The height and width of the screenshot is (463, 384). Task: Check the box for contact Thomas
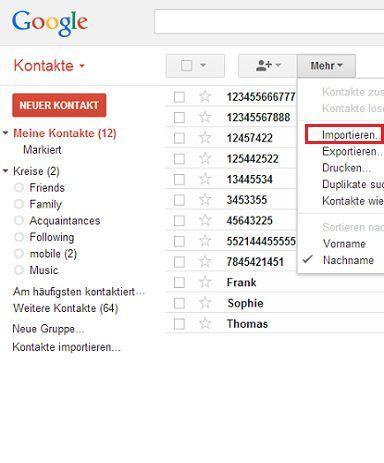tap(179, 324)
